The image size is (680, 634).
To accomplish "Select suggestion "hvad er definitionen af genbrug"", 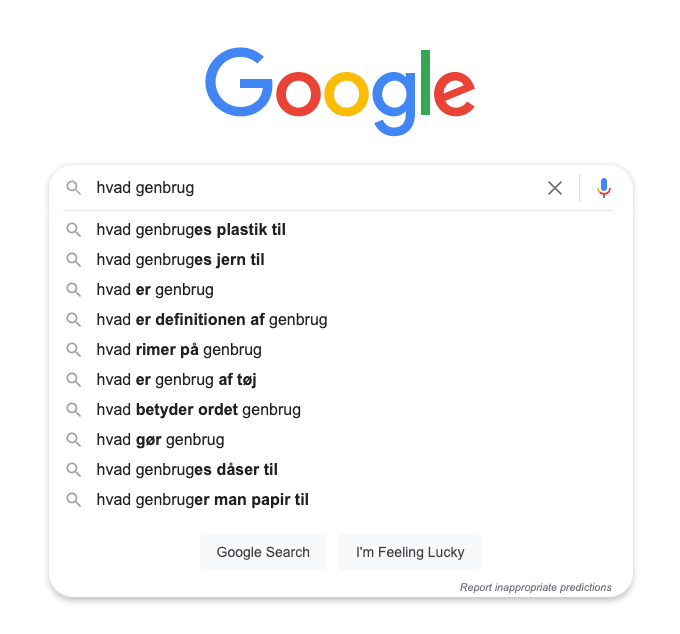I will [212, 320].
